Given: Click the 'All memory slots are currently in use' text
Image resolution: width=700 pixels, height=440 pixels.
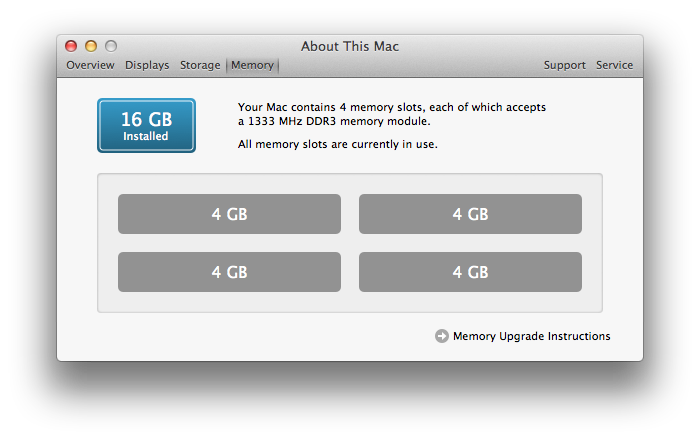Looking at the screenshot, I should 337,144.
